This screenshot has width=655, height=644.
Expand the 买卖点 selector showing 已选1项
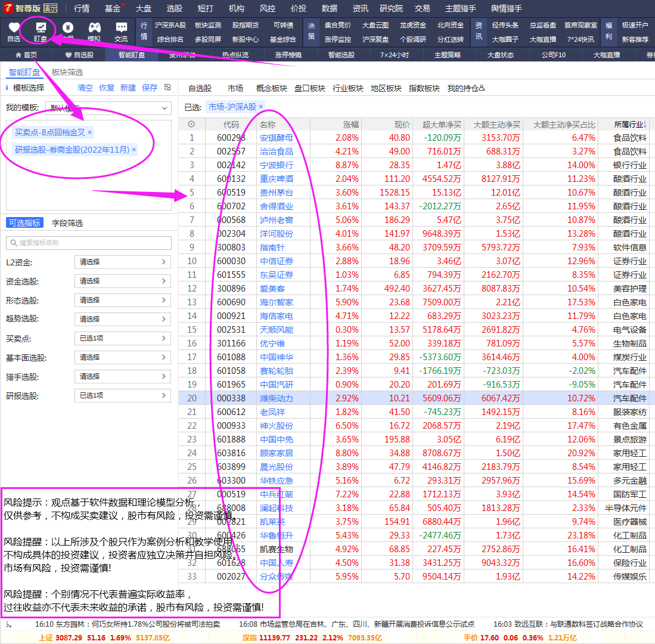122,338
